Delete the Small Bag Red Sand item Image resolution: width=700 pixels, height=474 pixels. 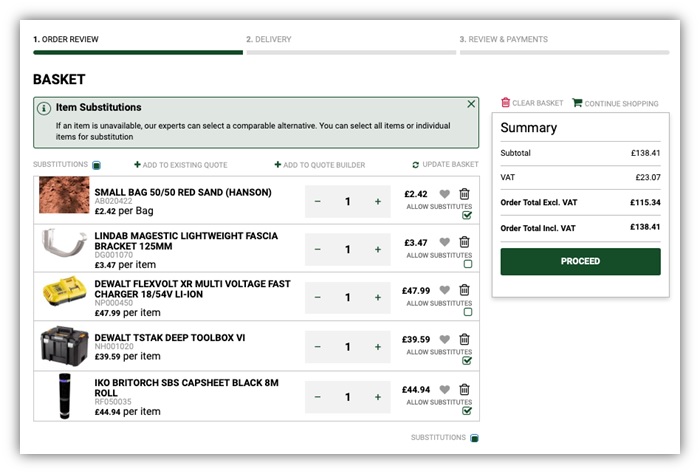pyautogui.click(x=464, y=194)
